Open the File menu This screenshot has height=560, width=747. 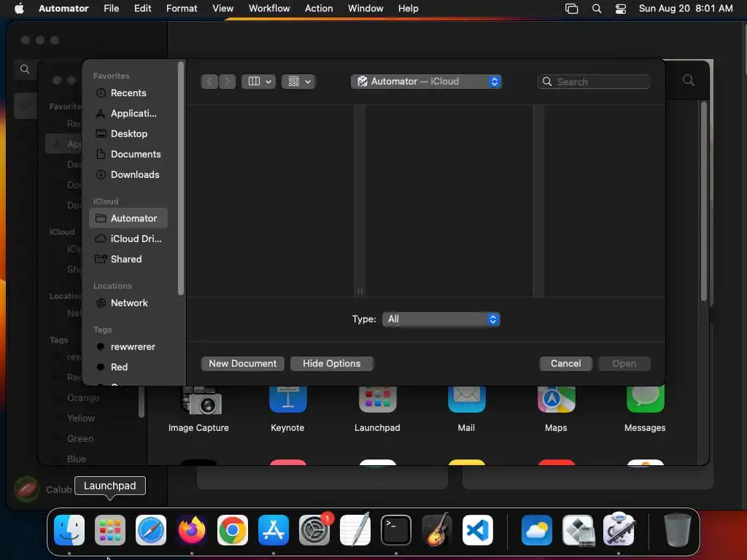point(112,9)
